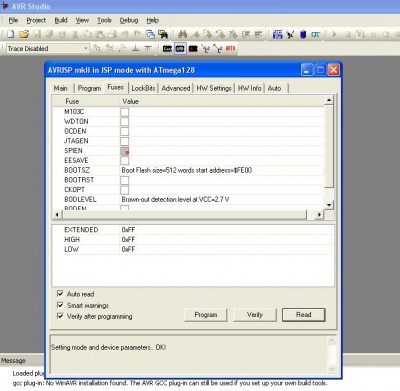Click the Paste clipboard toolbar icon
The width and height of the screenshot is (400, 391).
coord(100,34)
